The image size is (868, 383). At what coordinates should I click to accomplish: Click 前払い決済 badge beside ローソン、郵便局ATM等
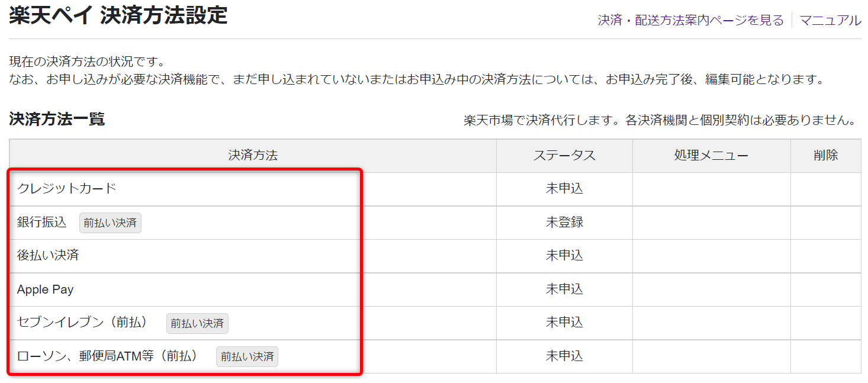click(x=247, y=357)
